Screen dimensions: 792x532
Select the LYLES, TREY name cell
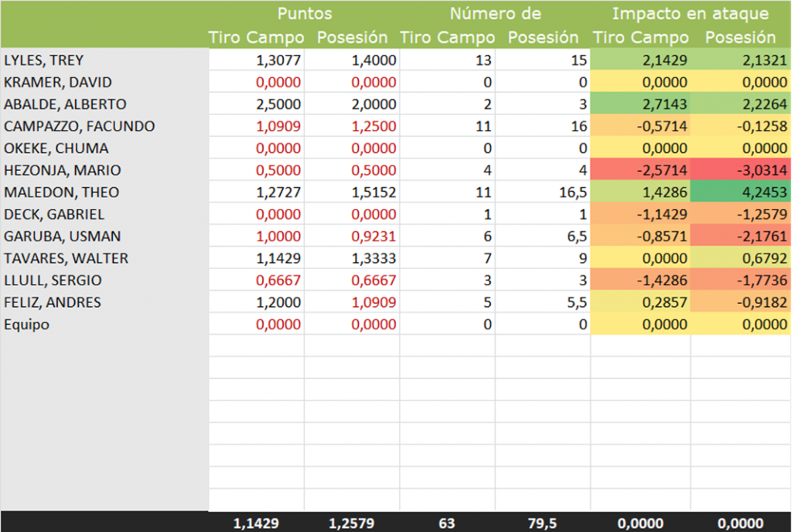[x=44, y=60]
